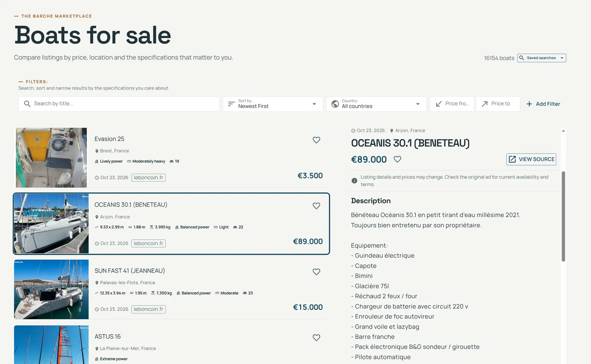Click the scrollbar thumb in detail panel
591x364 pixels.
point(563,216)
